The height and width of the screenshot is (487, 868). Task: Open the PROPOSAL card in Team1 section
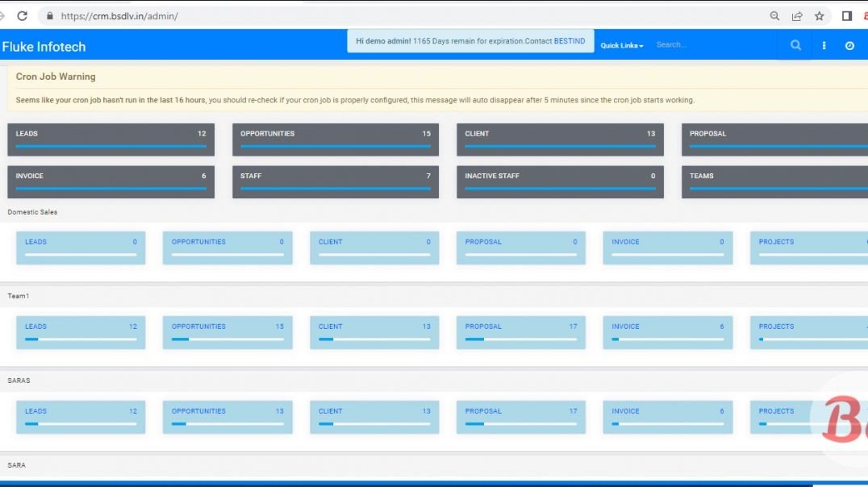(520, 331)
